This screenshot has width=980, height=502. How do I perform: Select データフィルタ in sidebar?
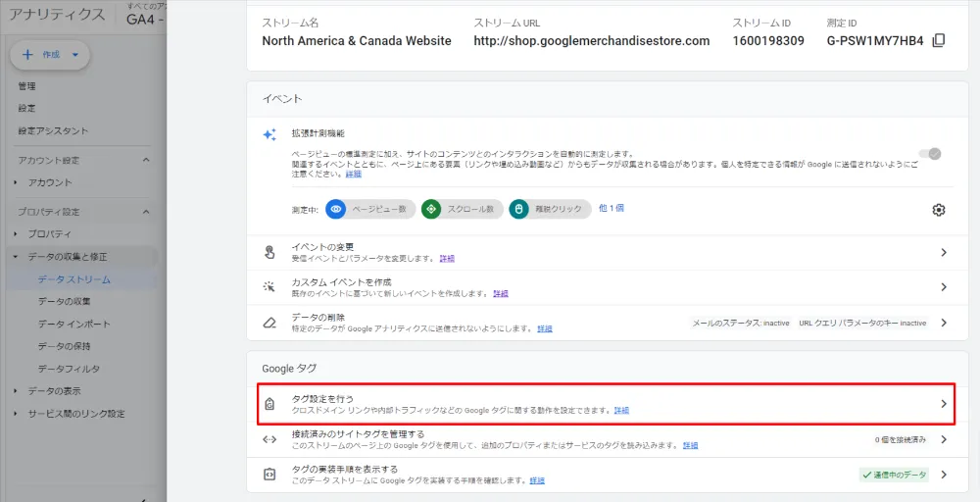69,369
